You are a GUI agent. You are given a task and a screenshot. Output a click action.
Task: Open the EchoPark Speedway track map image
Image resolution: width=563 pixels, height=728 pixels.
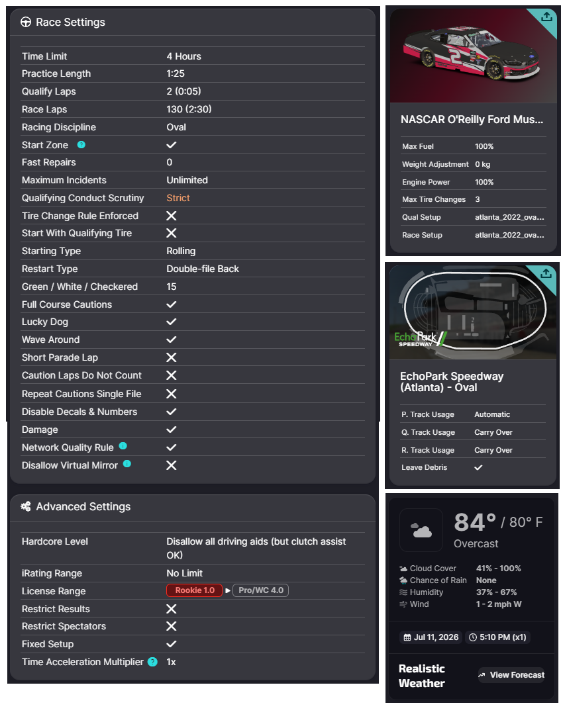tap(473, 312)
